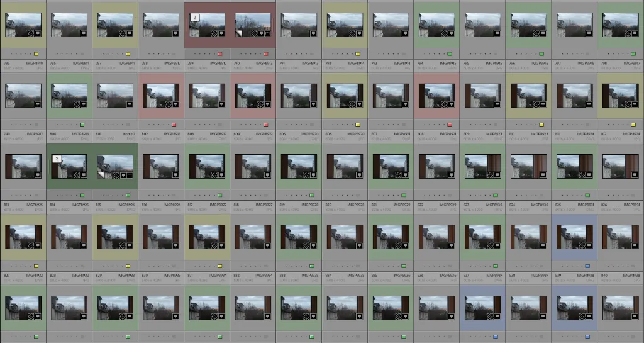644x343 pixels.
Task: Click the keyword badge on photo 795
Action: pos(497,104)
